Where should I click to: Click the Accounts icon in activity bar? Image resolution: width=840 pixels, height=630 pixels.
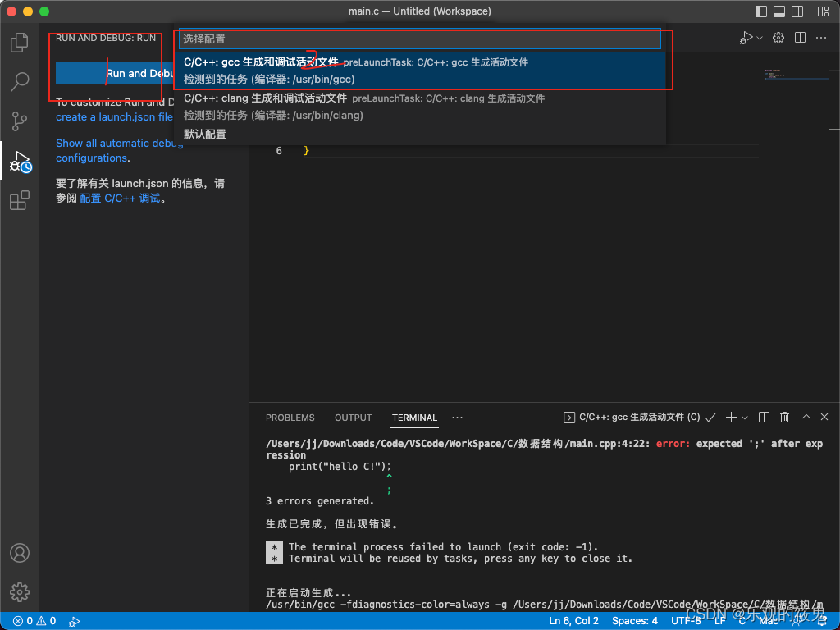[x=19, y=552]
